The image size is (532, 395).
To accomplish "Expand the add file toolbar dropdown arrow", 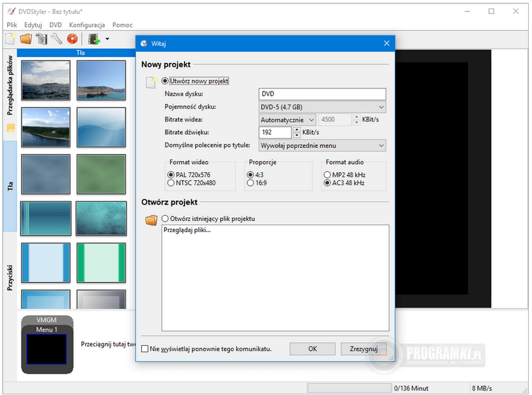I will 107,39.
